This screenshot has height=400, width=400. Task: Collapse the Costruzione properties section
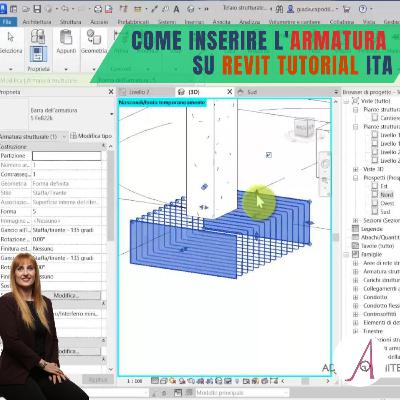[x=103, y=146]
